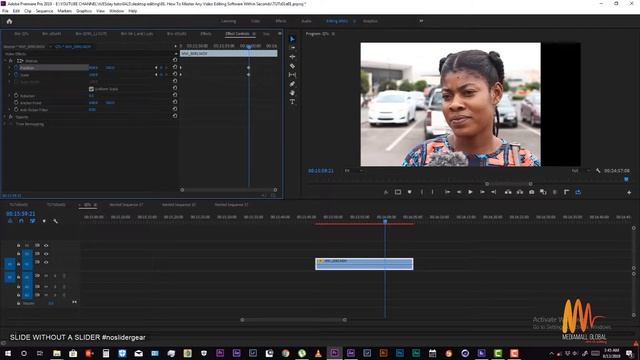
Task: Click the Comparison View icon
Action: pos(543,192)
